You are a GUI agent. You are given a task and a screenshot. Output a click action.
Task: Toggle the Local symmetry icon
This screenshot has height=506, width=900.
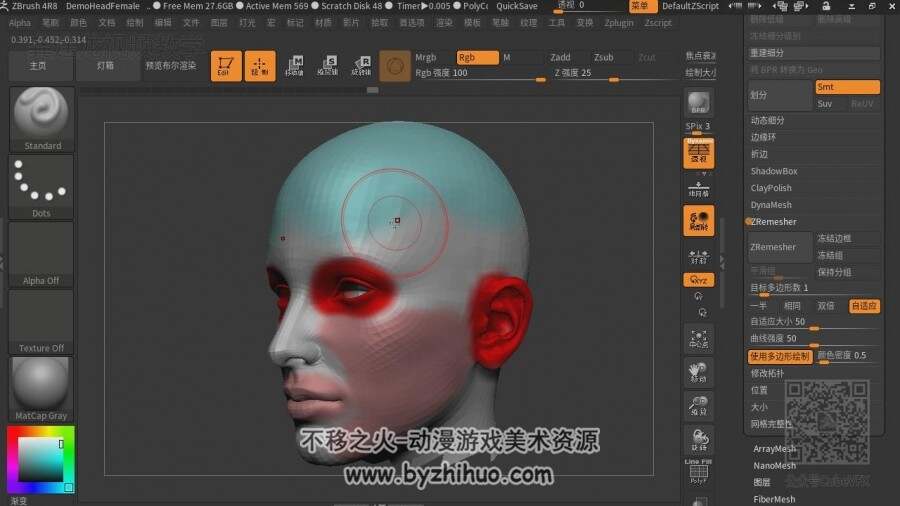coord(699,220)
